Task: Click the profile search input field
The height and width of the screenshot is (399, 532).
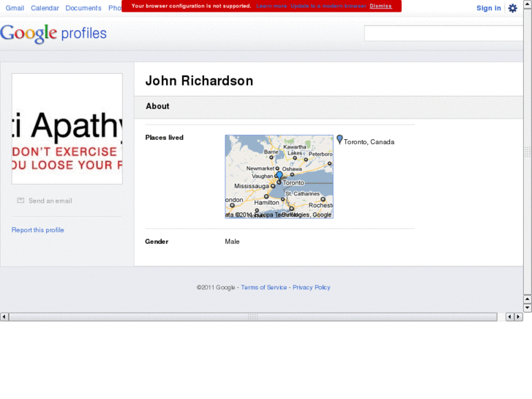Action: [x=443, y=33]
